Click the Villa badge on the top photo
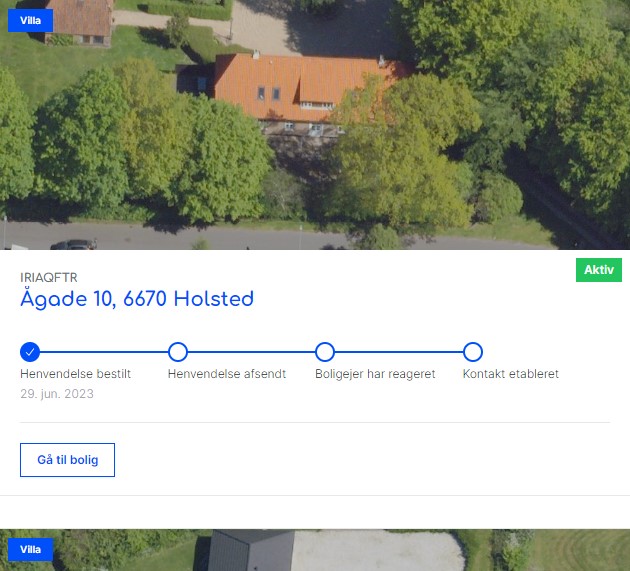The image size is (630, 571). [30, 21]
